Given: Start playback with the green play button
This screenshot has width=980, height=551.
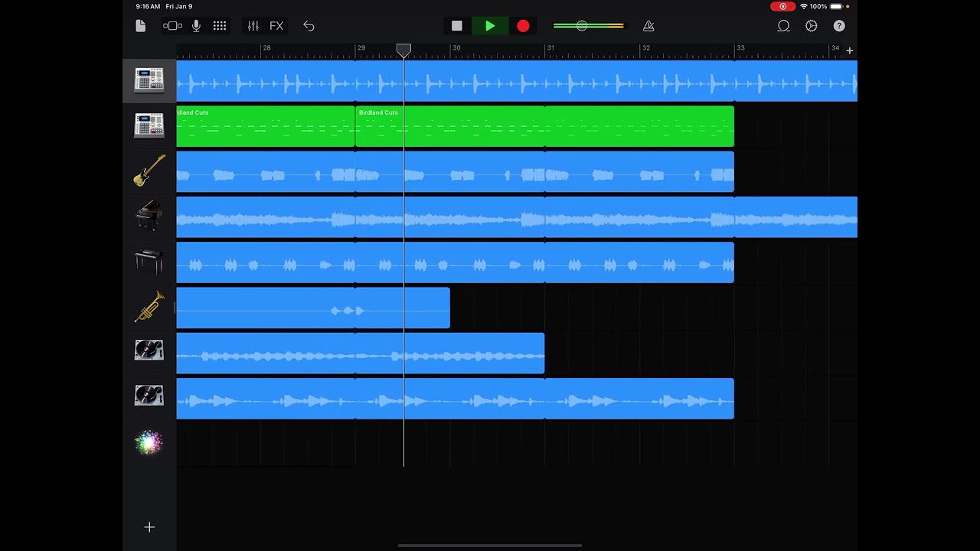Looking at the screenshot, I should pyautogui.click(x=490, y=26).
